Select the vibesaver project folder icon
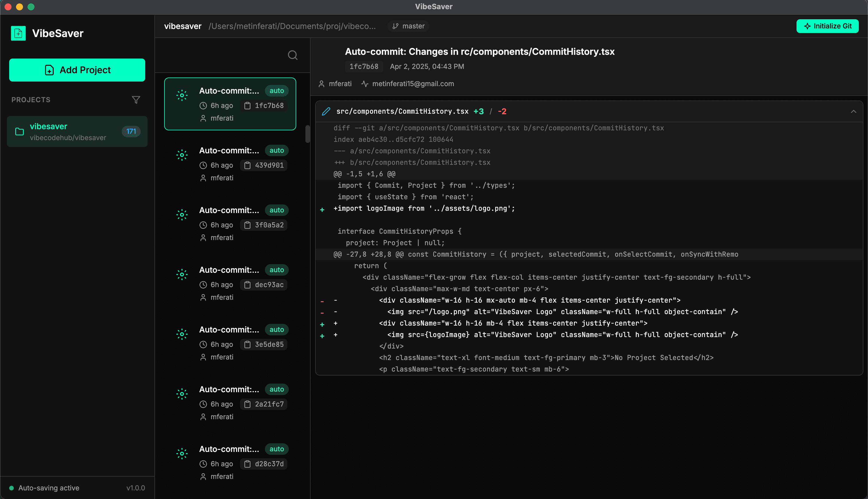The image size is (868, 499). pyautogui.click(x=20, y=131)
